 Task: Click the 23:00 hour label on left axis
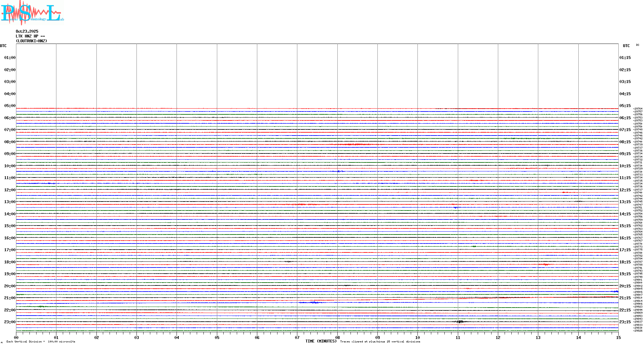pyautogui.click(x=10, y=322)
